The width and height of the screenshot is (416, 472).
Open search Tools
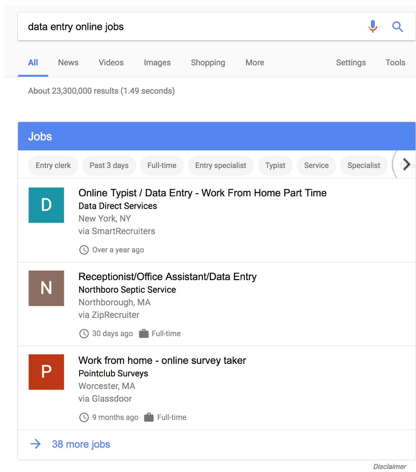395,63
